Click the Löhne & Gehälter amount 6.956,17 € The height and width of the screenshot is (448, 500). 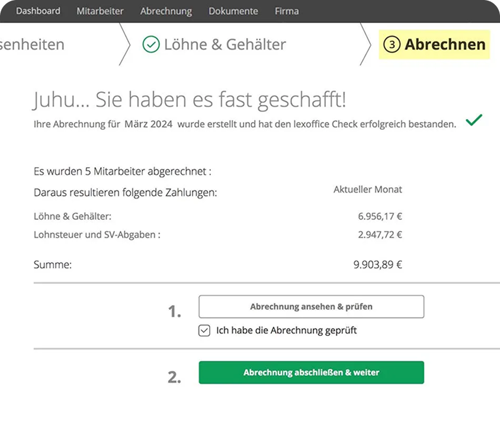click(380, 216)
